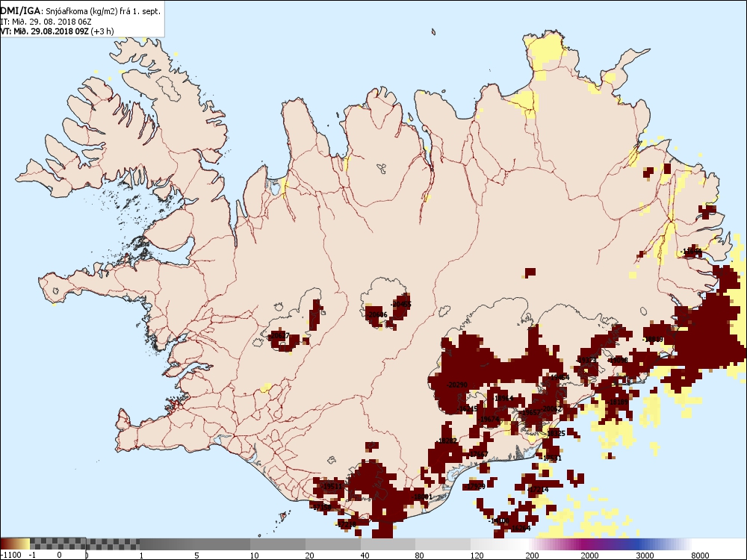Viewport: 747px width, 560px height.
Task: Click the -18001 map label
Action: point(422,497)
